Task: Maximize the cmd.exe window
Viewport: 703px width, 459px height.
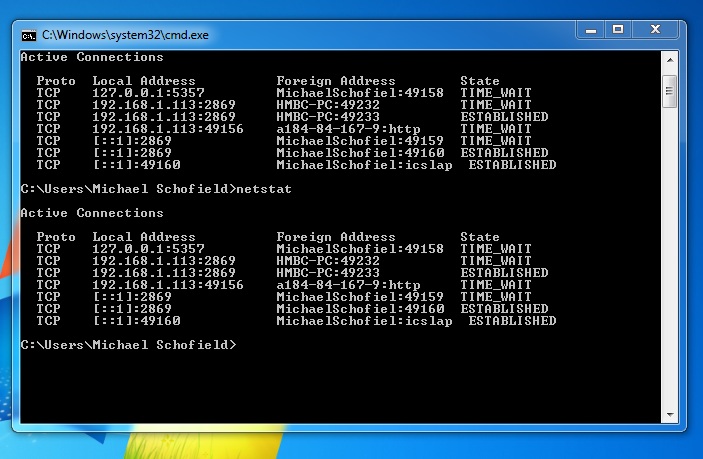Action: point(618,30)
